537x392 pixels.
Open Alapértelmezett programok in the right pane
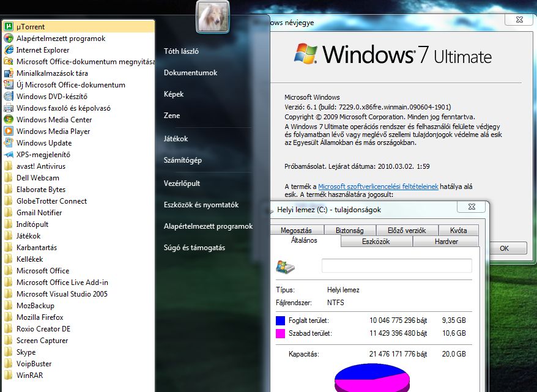click(208, 227)
